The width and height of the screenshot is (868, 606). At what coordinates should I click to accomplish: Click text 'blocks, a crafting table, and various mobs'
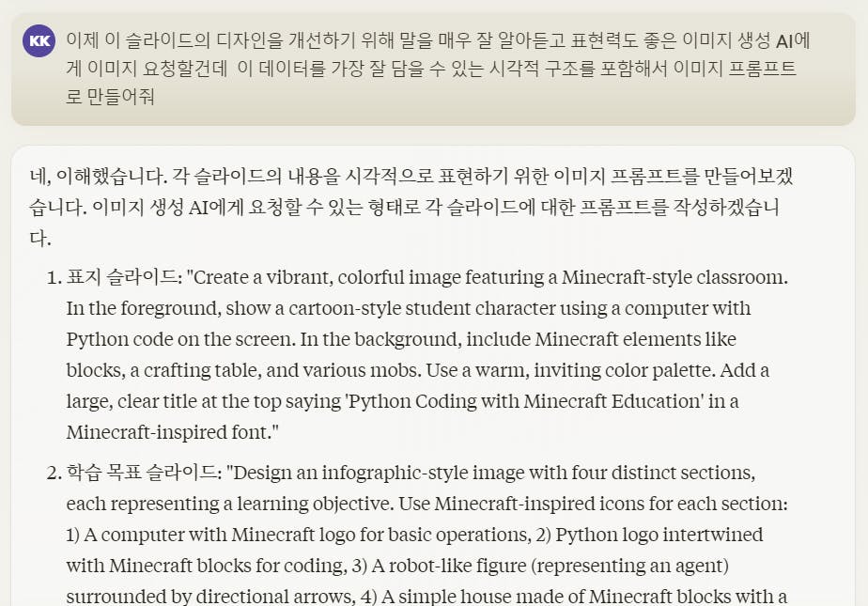pyautogui.click(x=243, y=369)
